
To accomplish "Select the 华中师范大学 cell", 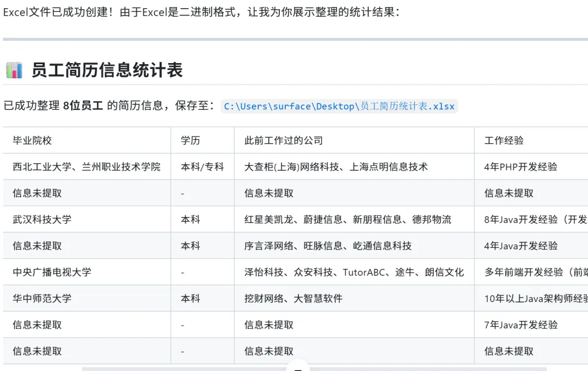I will point(87,298).
